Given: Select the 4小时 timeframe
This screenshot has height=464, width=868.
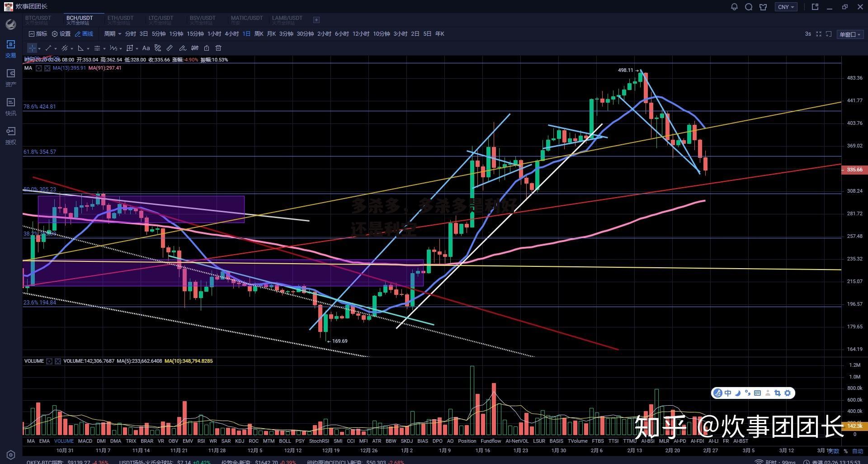Looking at the screenshot, I should point(231,34).
